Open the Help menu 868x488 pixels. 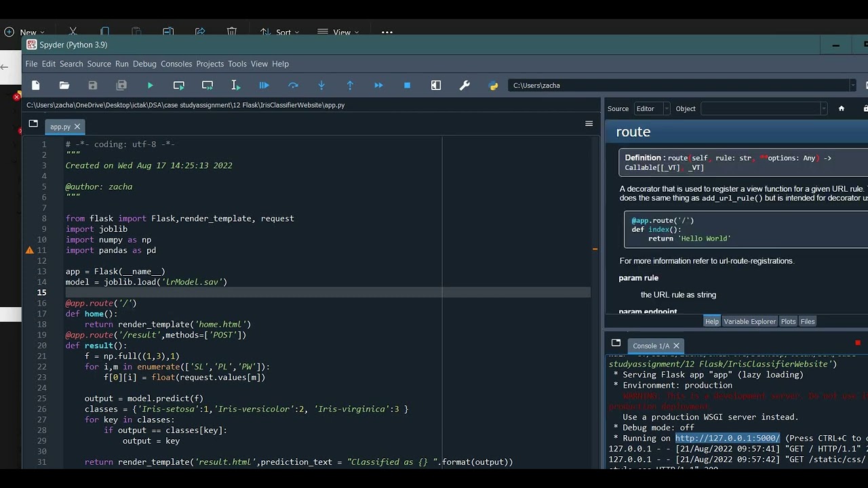pyautogui.click(x=281, y=64)
